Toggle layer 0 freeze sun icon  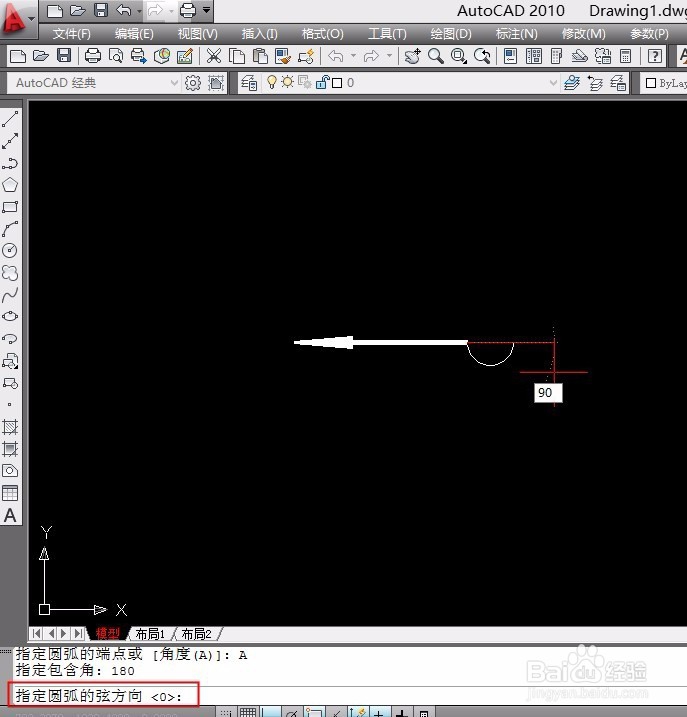pyautogui.click(x=287, y=82)
